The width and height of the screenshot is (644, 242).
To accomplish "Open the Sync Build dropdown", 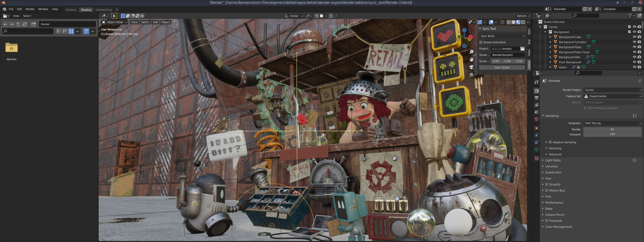I will tap(502, 36).
